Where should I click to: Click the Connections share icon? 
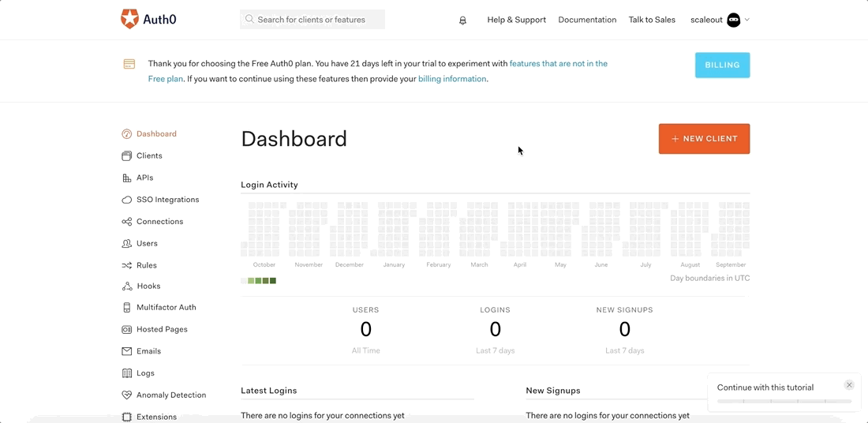coord(126,222)
